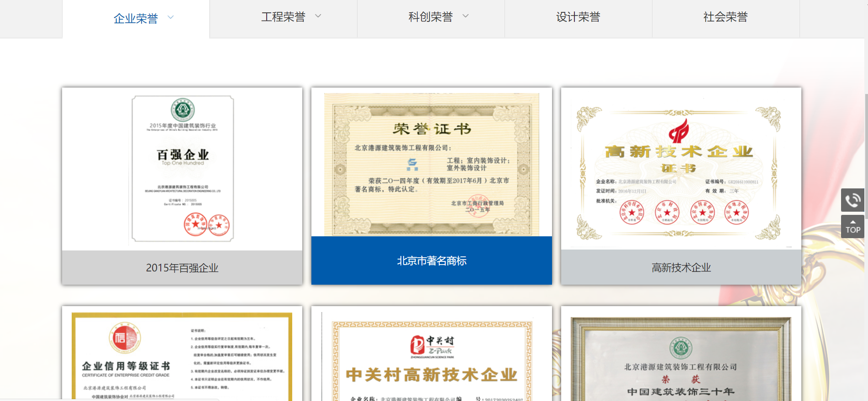Click the 2015年百强企业 caption
Image resolution: width=868 pixels, height=401 pixels.
182,268
